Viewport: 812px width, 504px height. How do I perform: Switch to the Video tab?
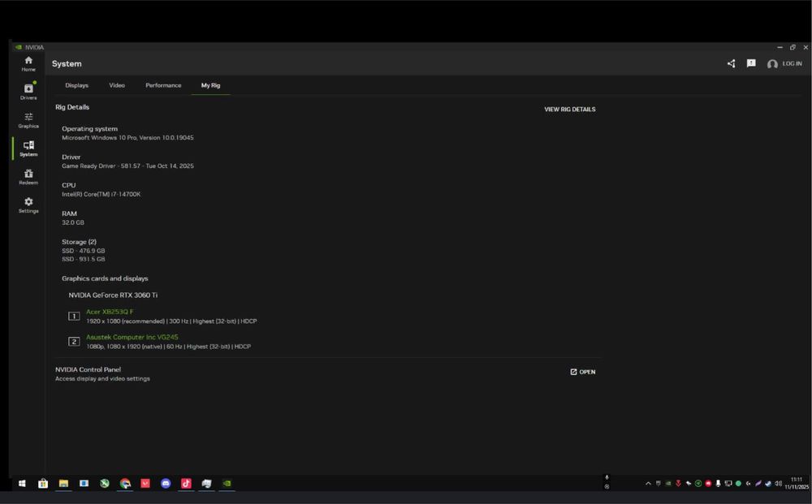point(116,85)
